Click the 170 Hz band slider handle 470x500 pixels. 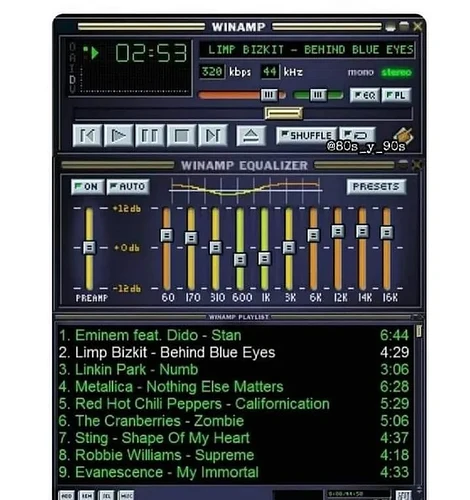(x=191, y=238)
